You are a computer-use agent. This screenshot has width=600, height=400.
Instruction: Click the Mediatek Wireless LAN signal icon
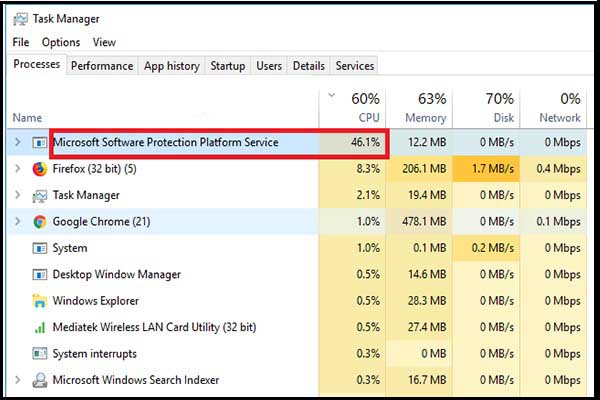[x=40, y=327]
